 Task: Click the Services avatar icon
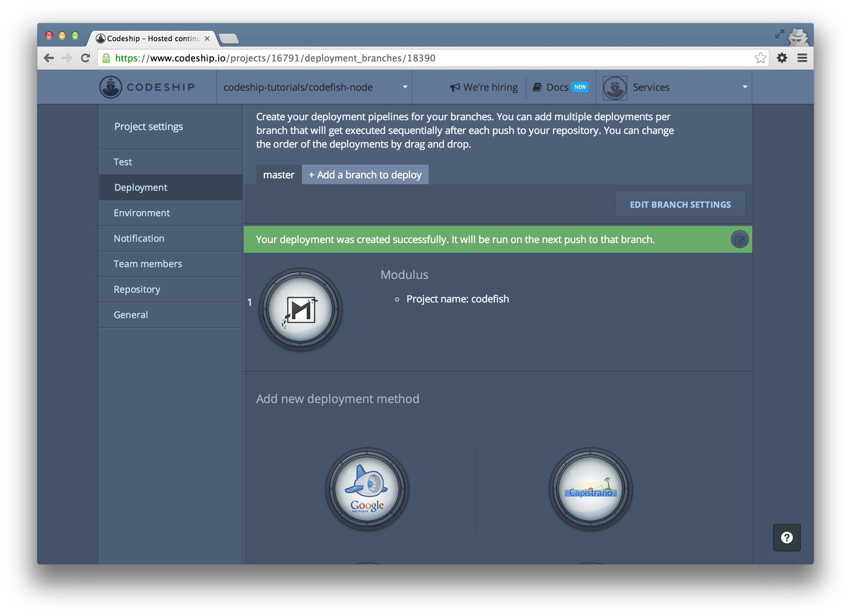(x=615, y=87)
